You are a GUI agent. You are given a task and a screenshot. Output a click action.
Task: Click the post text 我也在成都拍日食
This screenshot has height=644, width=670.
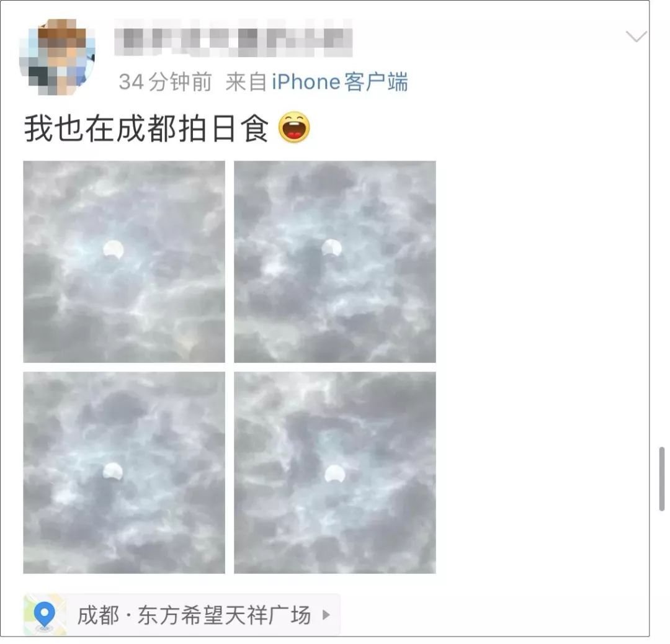coord(146,128)
